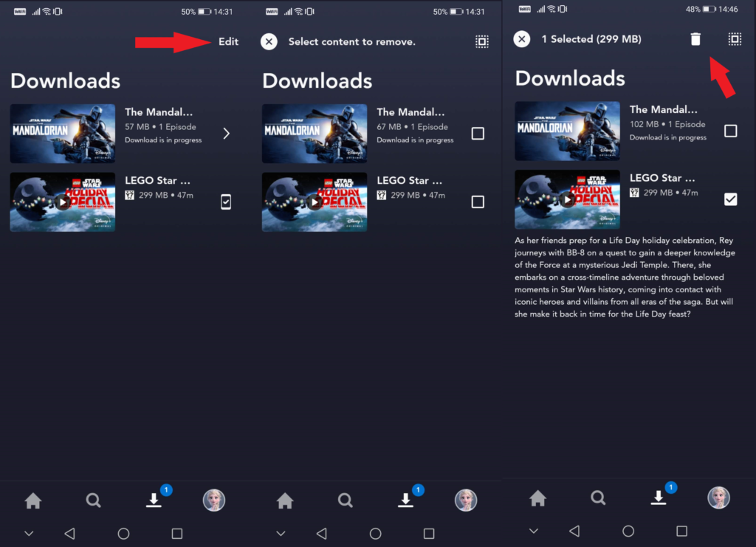Tap LEGO Star title on '1 Selected' screen

tap(662, 179)
